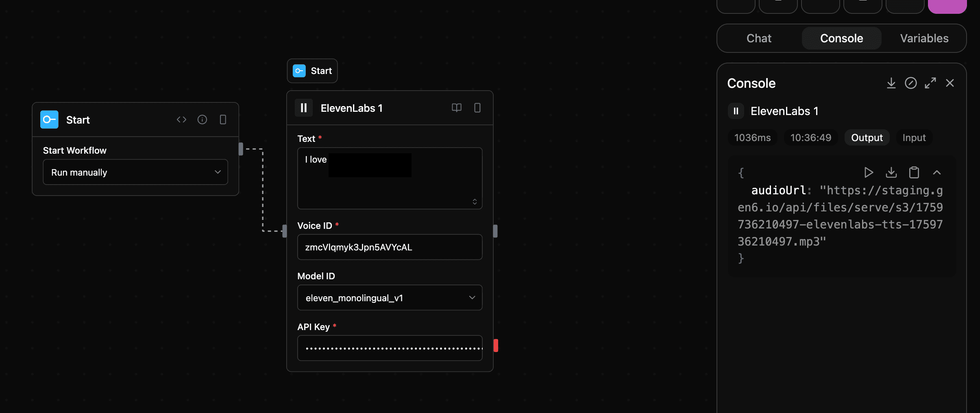Keep Output view selected in console
This screenshot has height=413, width=980.
click(x=866, y=137)
